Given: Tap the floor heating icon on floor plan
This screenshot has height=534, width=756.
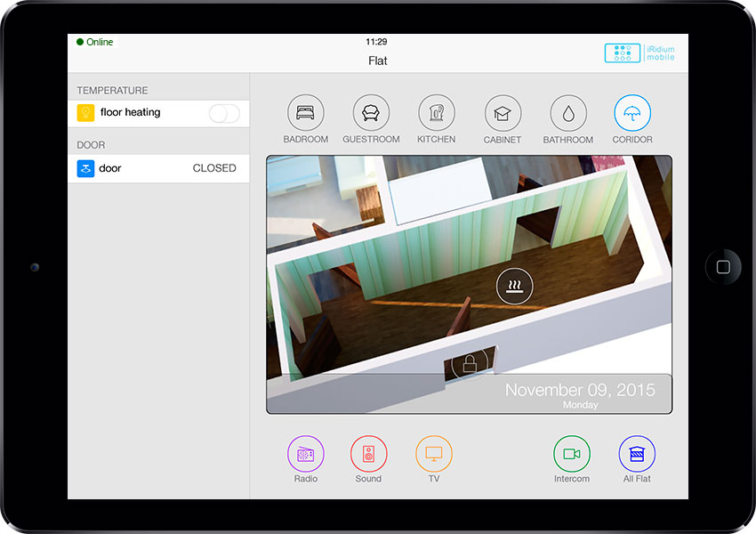Looking at the screenshot, I should coord(514,286).
